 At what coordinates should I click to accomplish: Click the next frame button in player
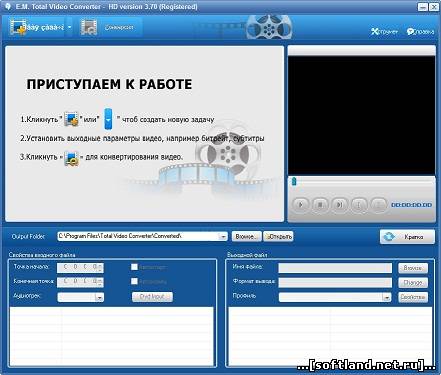coord(339,204)
